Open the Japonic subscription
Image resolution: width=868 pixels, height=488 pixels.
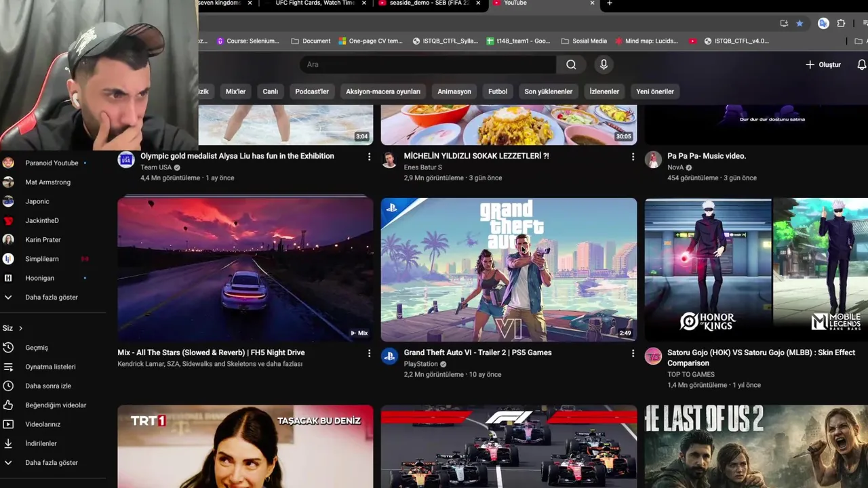click(37, 201)
